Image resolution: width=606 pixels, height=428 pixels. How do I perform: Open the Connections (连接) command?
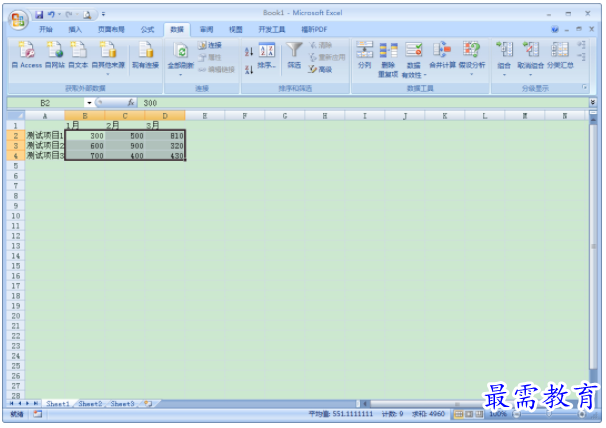click(210, 45)
